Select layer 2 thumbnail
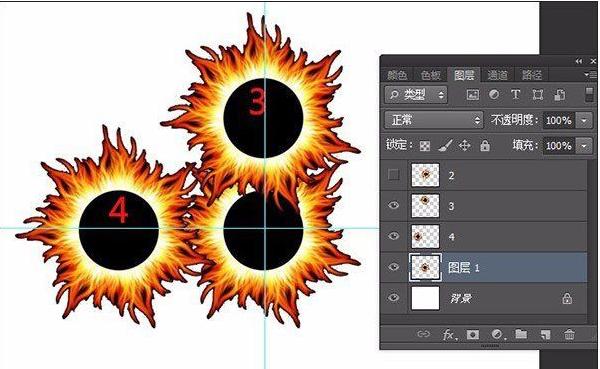The width and height of the screenshot is (600, 369). pos(426,175)
